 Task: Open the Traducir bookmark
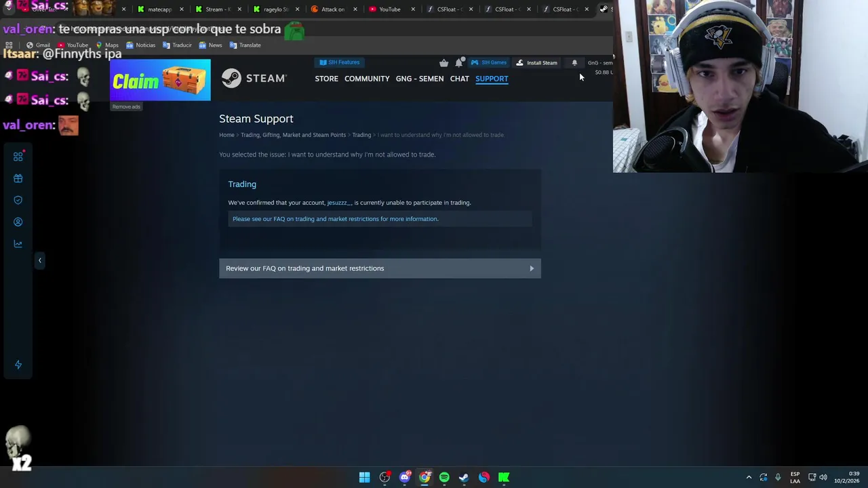(x=177, y=45)
